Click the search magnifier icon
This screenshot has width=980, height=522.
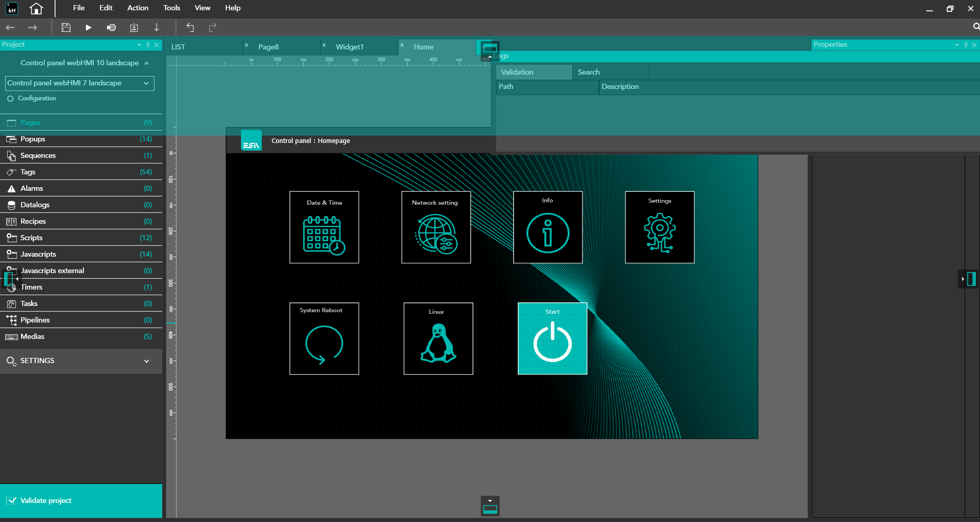tap(976, 27)
